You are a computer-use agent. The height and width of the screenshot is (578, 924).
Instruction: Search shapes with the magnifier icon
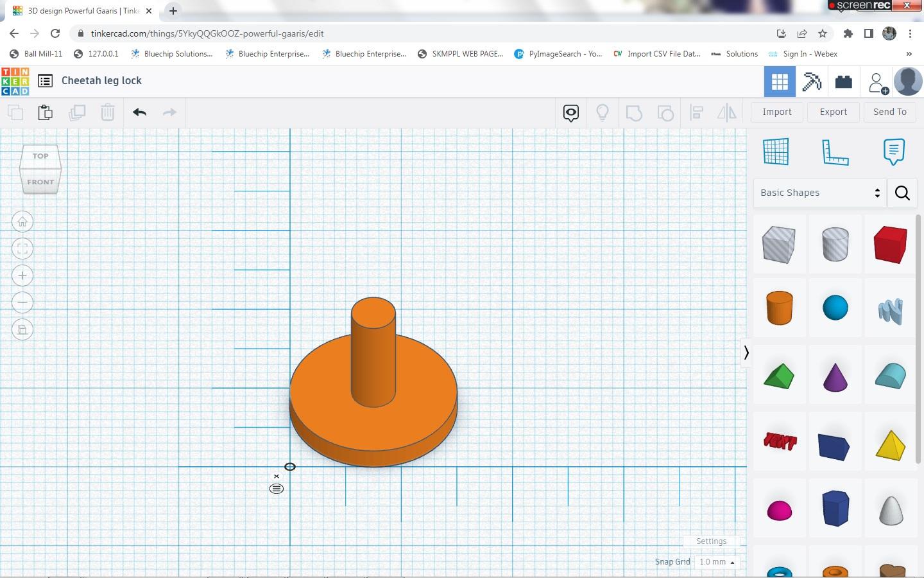click(902, 193)
